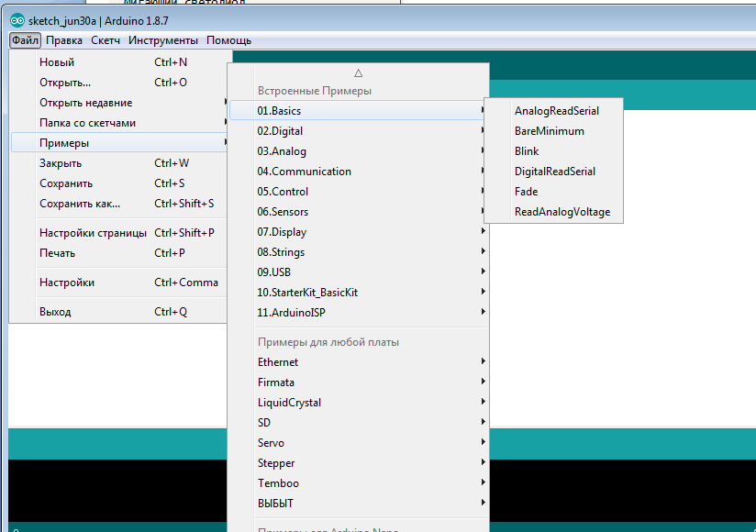This screenshot has width=756, height=532.
Task: Expand the 01.Basics examples submenu
Action: pos(358,111)
